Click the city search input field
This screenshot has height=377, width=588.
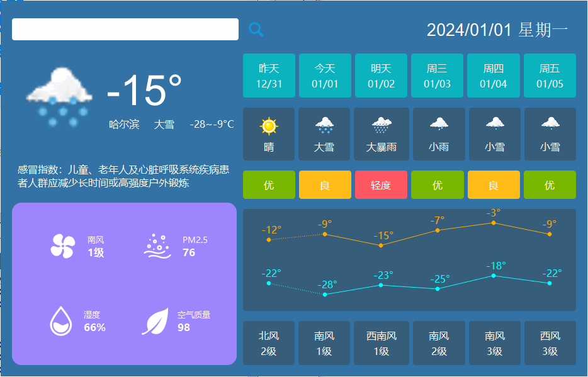pos(125,30)
